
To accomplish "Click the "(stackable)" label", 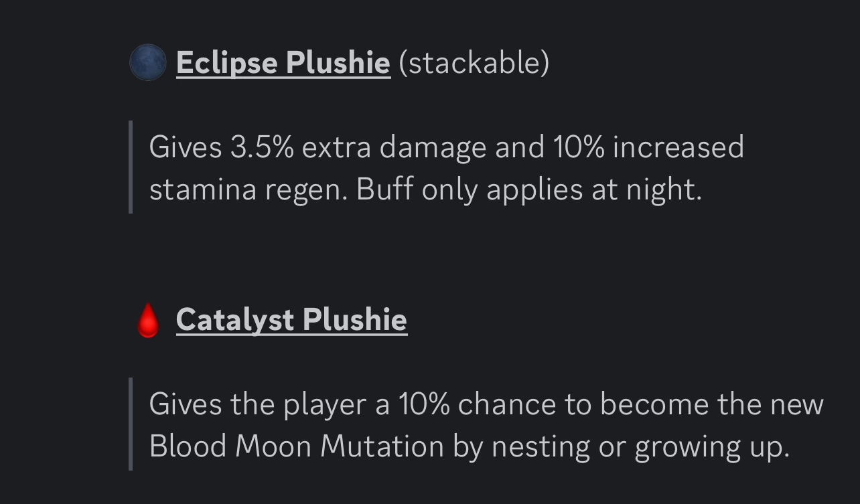I will [474, 63].
